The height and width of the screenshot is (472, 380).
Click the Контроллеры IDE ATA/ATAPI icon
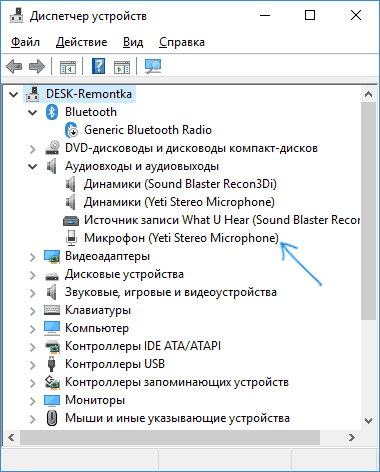pos(52,346)
